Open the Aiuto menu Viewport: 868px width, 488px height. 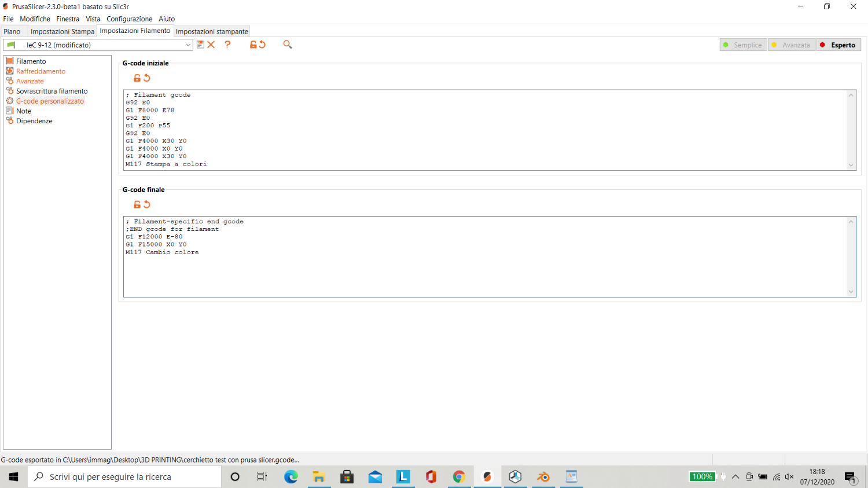(x=167, y=19)
